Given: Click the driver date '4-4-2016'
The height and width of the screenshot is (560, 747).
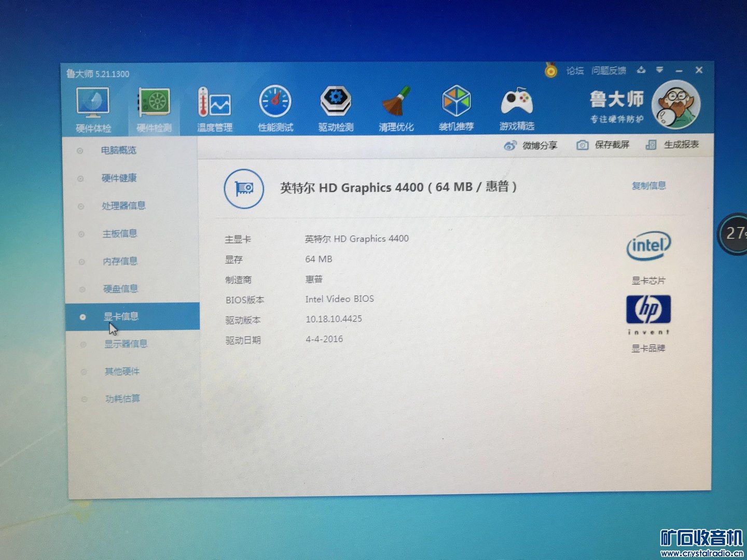Looking at the screenshot, I should click(324, 339).
